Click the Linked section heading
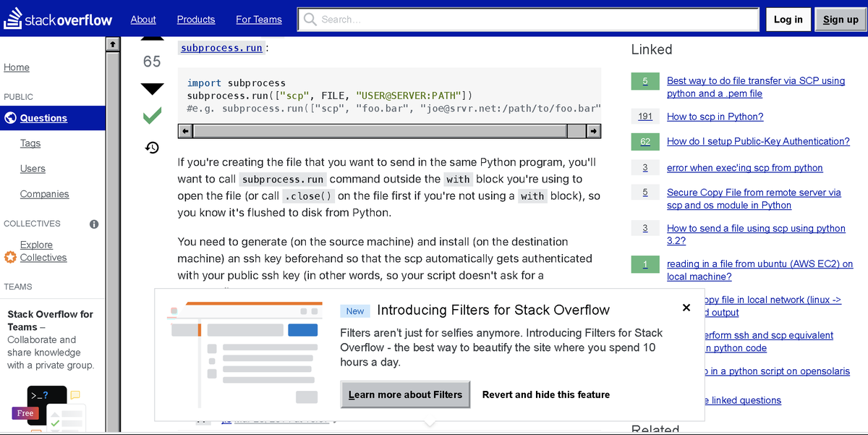Viewport: 868px width, 435px height. point(652,49)
